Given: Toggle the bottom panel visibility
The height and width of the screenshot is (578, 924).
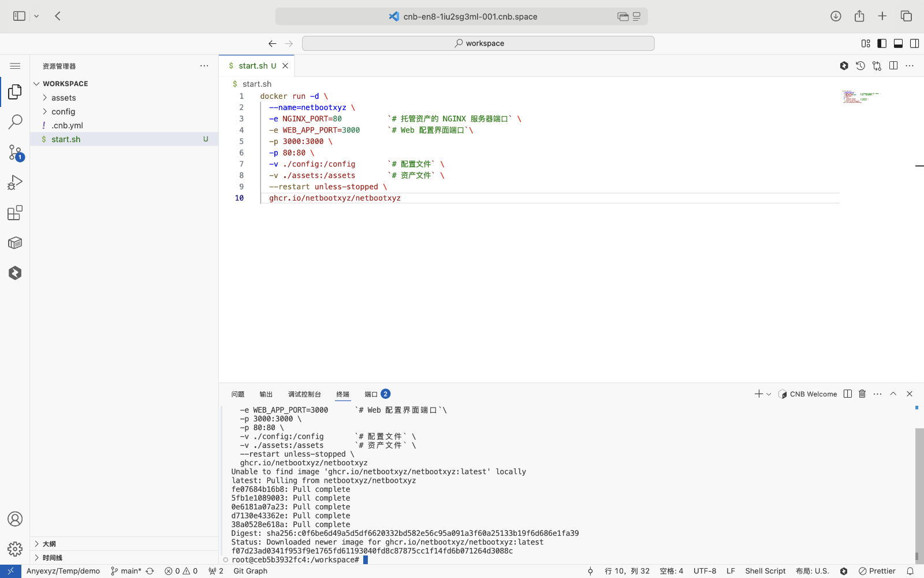Looking at the screenshot, I should 898,43.
